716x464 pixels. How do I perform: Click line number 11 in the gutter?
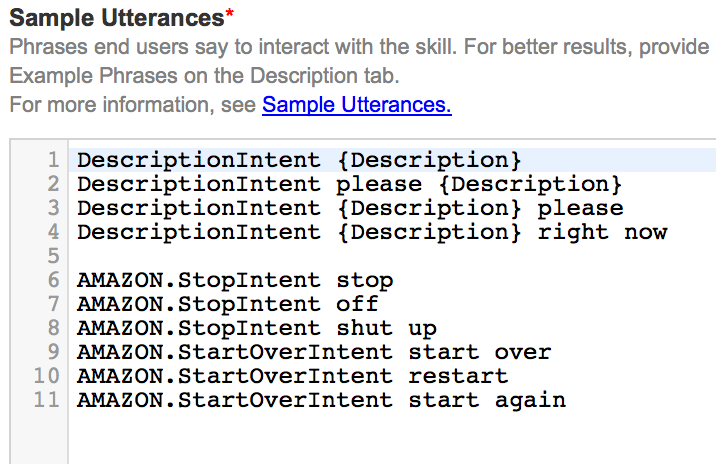49,400
